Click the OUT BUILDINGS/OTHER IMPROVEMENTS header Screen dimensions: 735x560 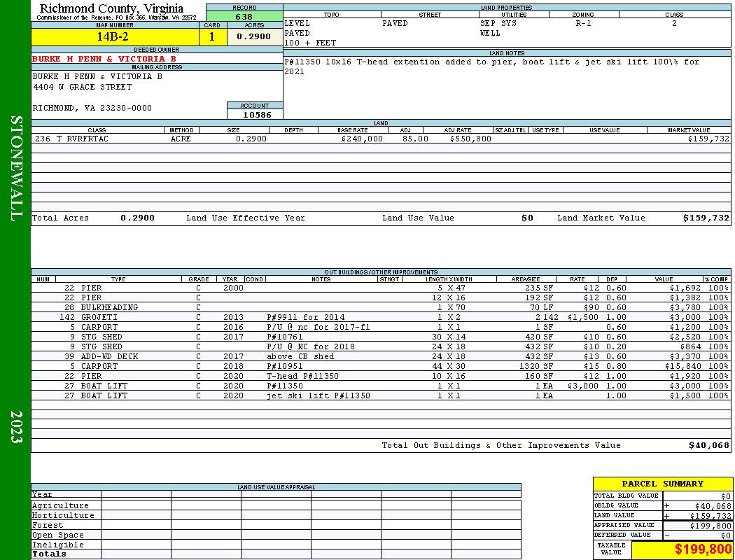click(x=381, y=272)
